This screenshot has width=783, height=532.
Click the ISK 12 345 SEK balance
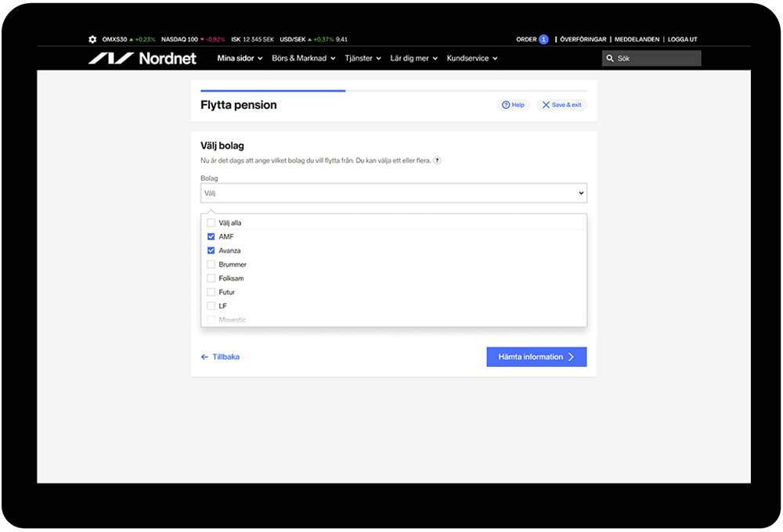(252, 39)
